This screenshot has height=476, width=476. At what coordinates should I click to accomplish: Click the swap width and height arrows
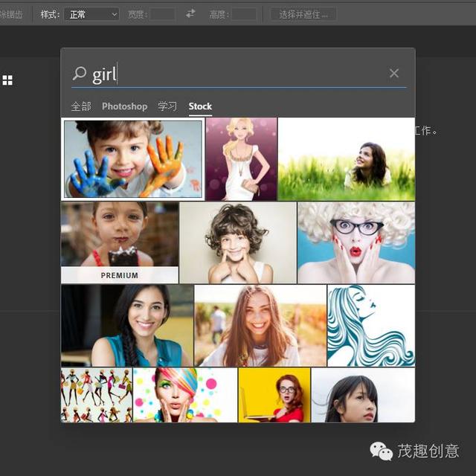click(x=190, y=13)
